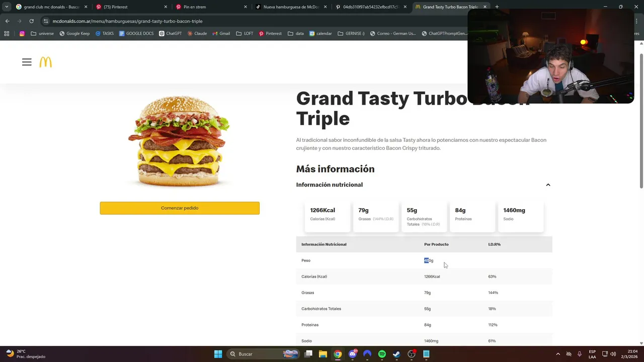The height and width of the screenshot is (362, 644).
Task: Open the data bookmarks folder
Action: click(x=296, y=34)
